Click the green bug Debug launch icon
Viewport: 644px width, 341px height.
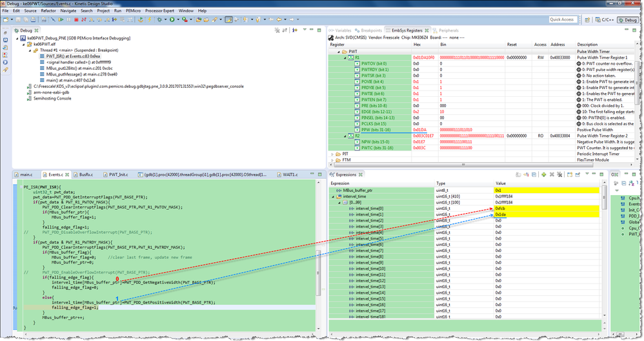159,19
